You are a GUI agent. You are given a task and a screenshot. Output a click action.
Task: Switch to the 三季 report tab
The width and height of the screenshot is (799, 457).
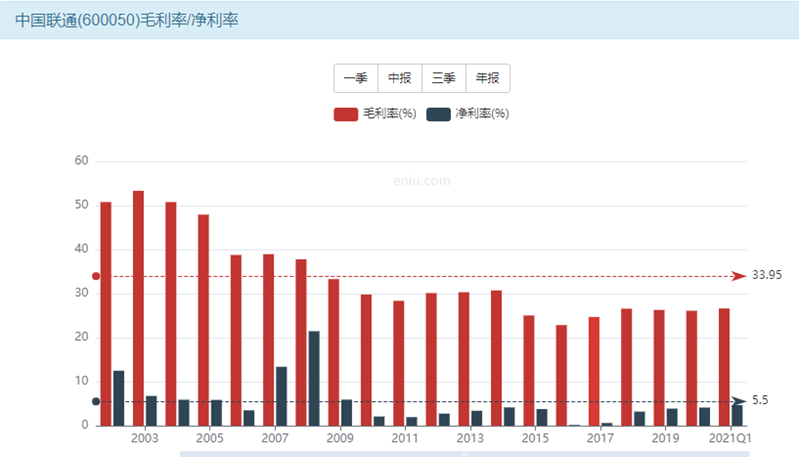[x=443, y=78]
